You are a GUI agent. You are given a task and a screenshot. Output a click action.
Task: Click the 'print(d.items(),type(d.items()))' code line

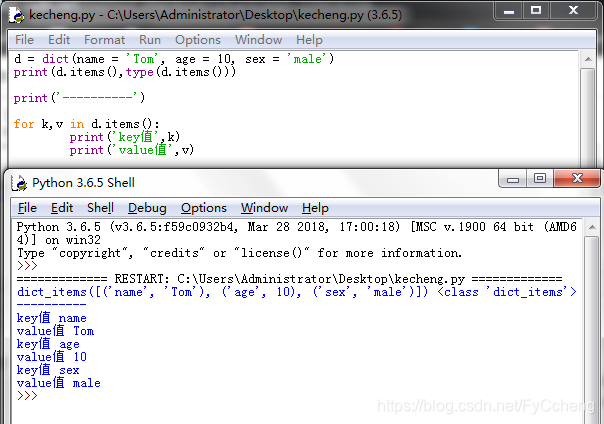(124, 72)
